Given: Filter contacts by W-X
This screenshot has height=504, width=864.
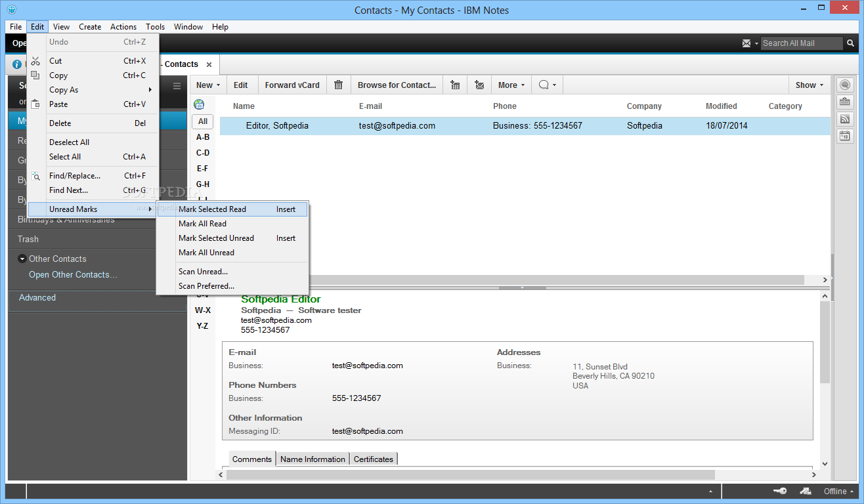Looking at the screenshot, I should coord(203,310).
